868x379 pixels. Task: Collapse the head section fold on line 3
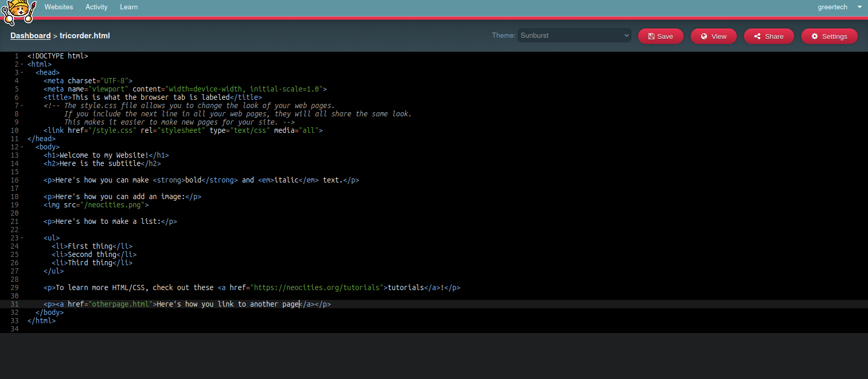pos(22,73)
